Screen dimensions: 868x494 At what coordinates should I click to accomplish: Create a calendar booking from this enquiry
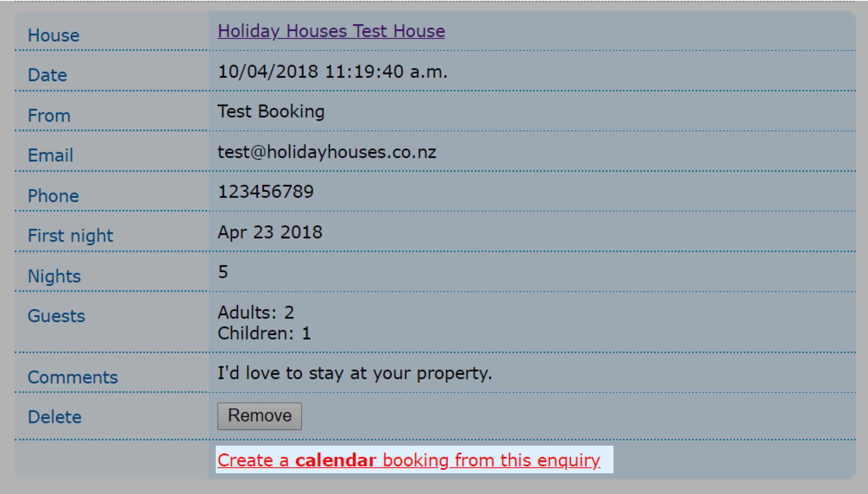point(409,460)
